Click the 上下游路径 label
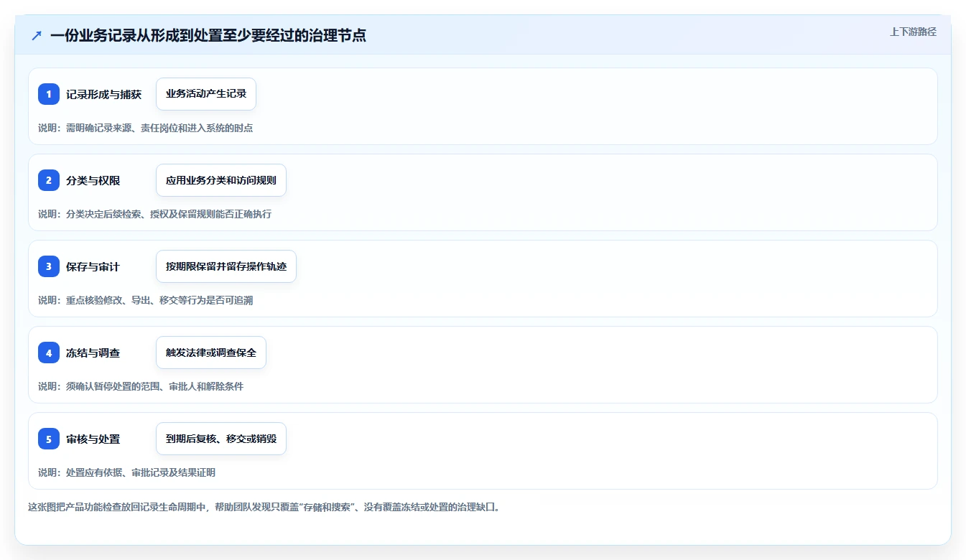The width and height of the screenshot is (966, 560). [913, 32]
